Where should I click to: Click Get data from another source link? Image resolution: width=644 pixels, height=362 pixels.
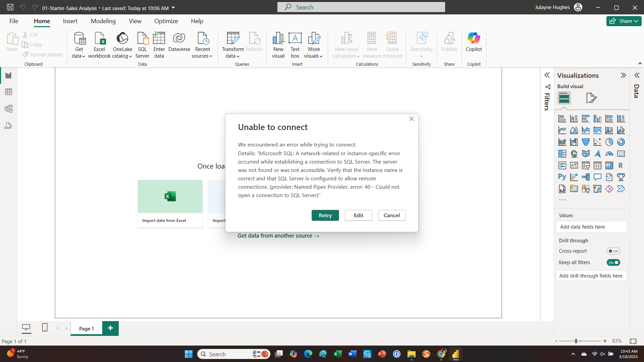pos(278,236)
